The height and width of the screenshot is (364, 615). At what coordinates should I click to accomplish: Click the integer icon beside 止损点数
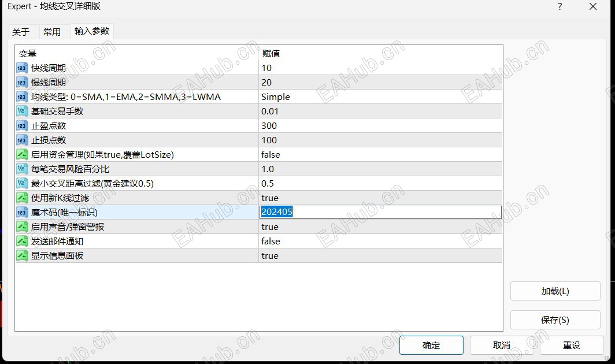point(22,140)
